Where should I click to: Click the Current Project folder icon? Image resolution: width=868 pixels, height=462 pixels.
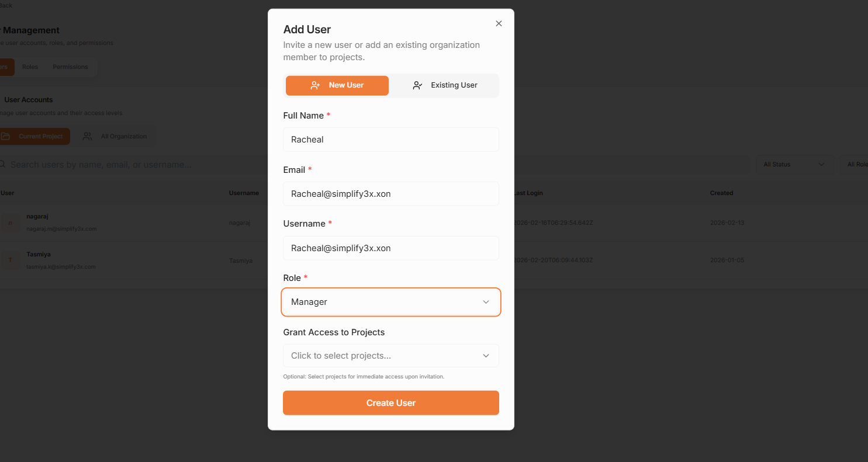(x=5, y=136)
